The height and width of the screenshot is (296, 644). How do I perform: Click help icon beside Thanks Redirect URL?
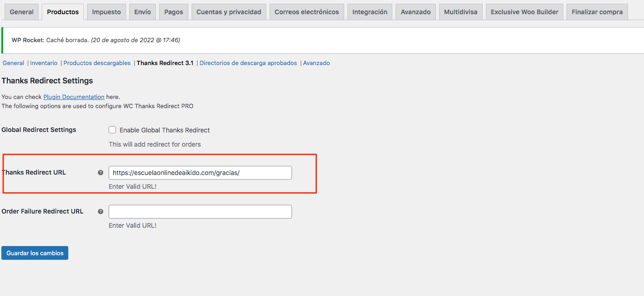pyautogui.click(x=100, y=173)
